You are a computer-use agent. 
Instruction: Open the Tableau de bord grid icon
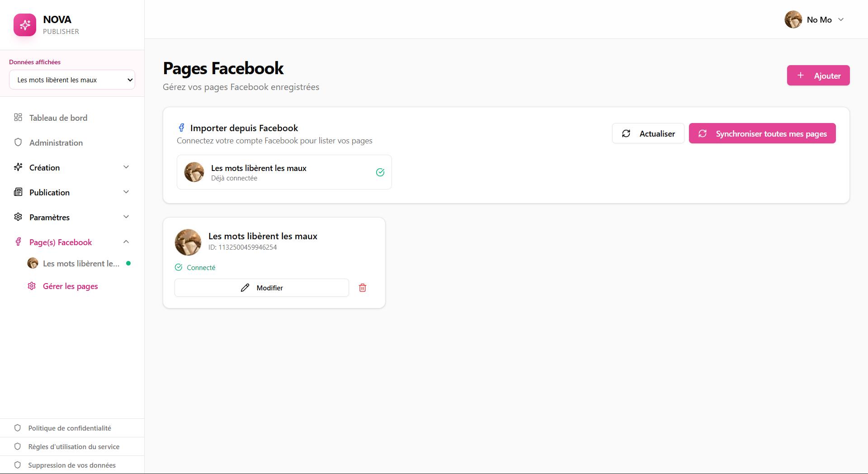[x=18, y=118]
